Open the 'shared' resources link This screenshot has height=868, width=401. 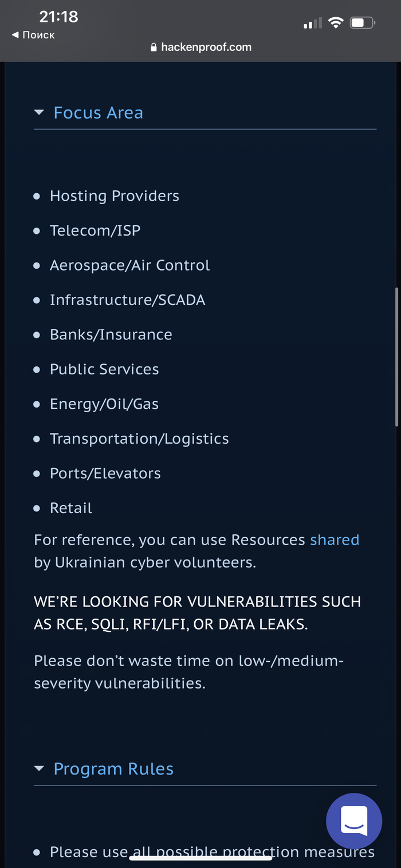click(335, 539)
